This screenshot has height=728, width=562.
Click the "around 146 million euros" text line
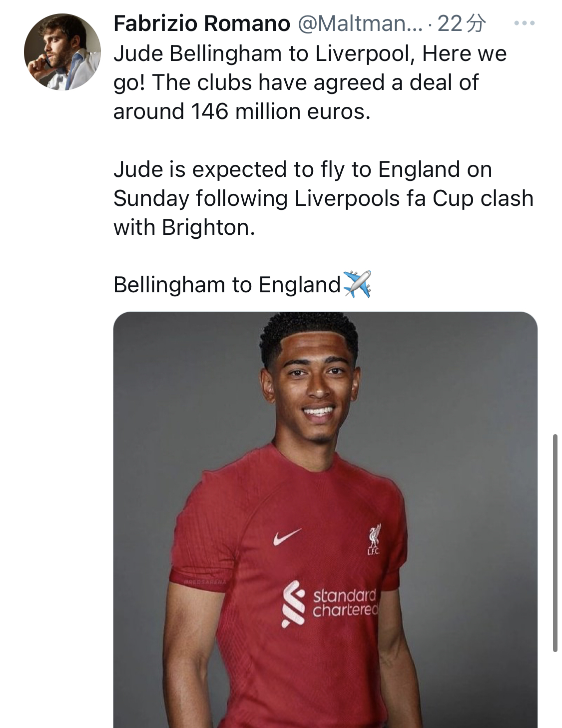tap(242, 111)
